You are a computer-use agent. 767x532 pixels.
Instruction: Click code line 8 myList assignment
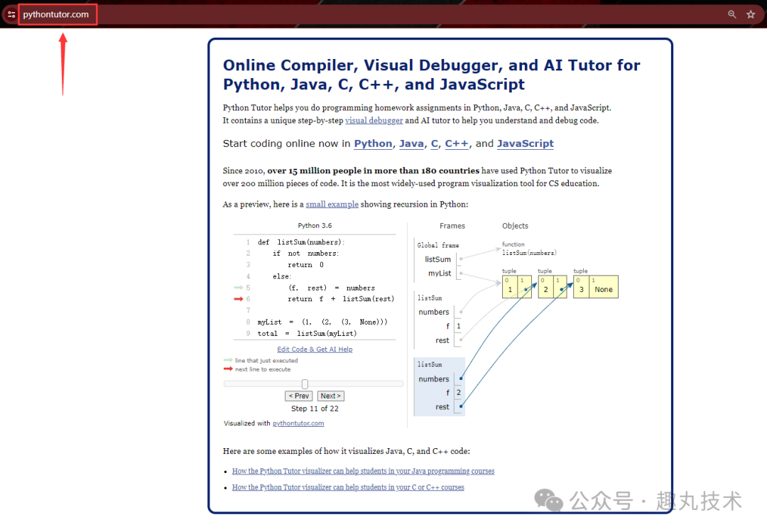pos(322,322)
